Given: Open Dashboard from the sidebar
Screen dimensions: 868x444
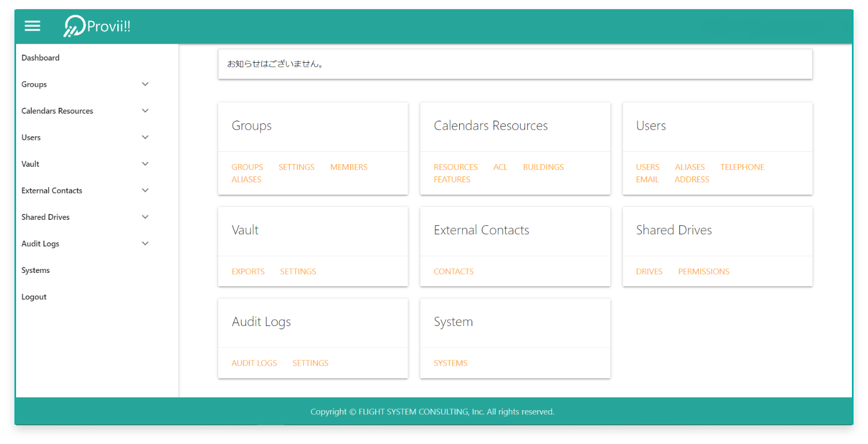Looking at the screenshot, I should pos(41,58).
